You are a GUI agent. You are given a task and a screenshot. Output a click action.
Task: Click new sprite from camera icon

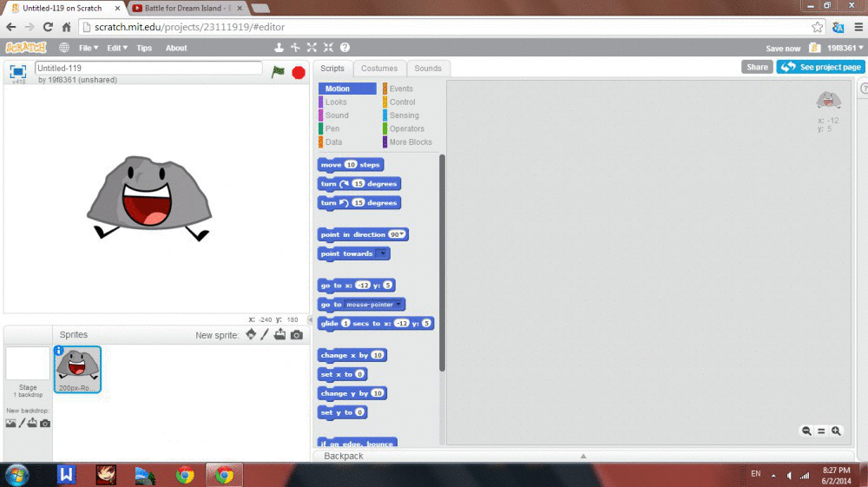(297, 335)
